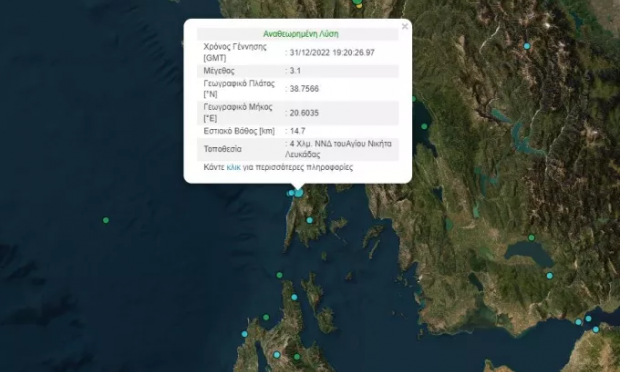Select the cyan marker on Kefalonia's northern peninsula
This screenshot has height=372, width=620.
pyautogui.click(x=294, y=297)
